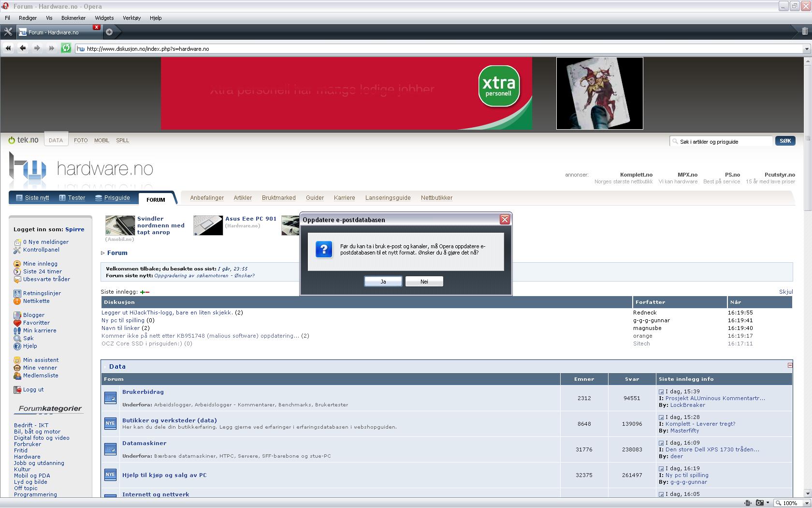Open the Programmering category link

tap(35, 494)
